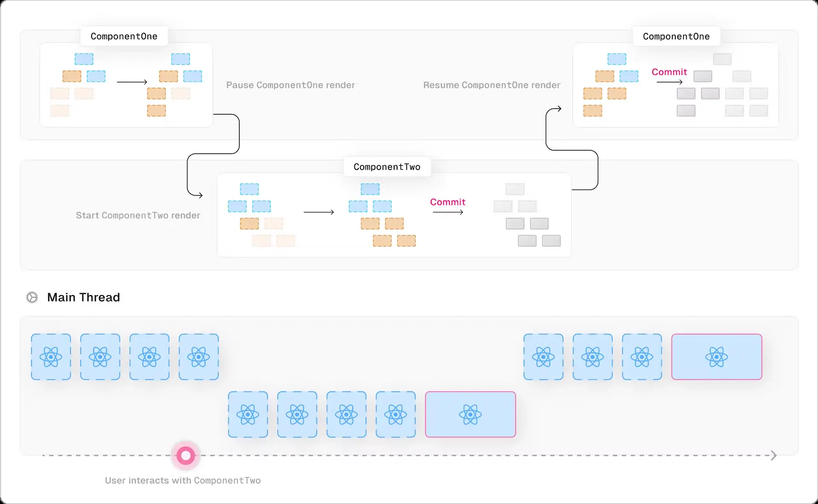Click the Resume ComponentOne render text
The width and height of the screenshot is (818, 504).
pyautogui.click(x=491, y=85)
